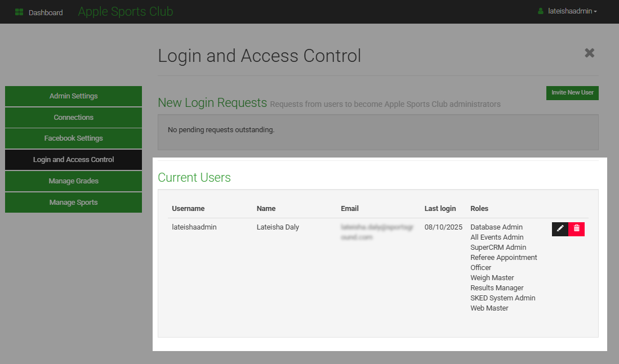Click the Referee Appointment Officer role
The image size is (619, 364).
click(504, 263)
